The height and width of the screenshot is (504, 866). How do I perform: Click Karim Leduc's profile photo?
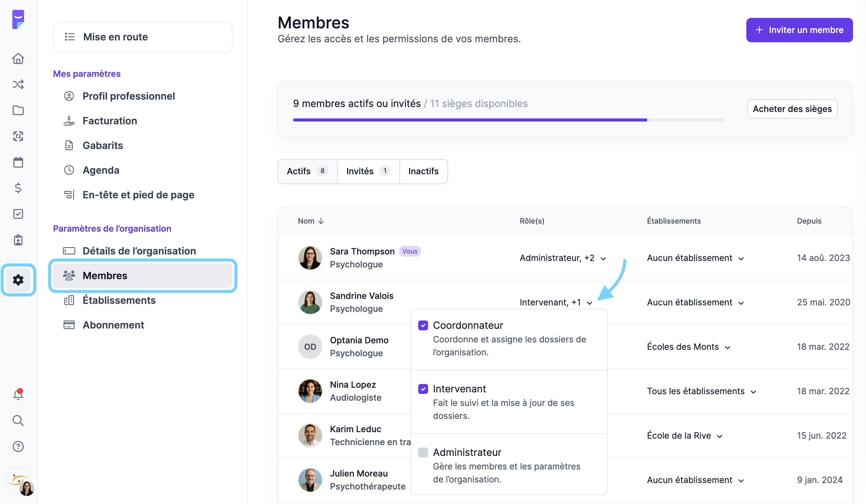pos(310,435)
